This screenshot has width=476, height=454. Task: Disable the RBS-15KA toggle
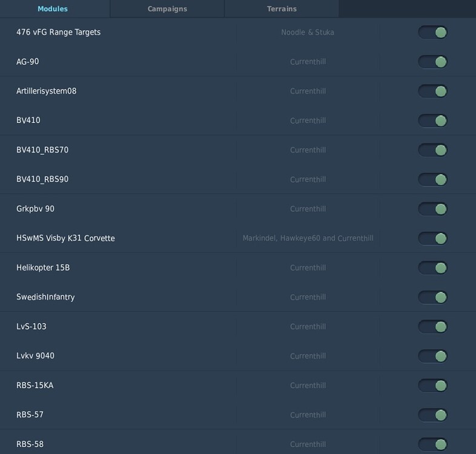432,386
